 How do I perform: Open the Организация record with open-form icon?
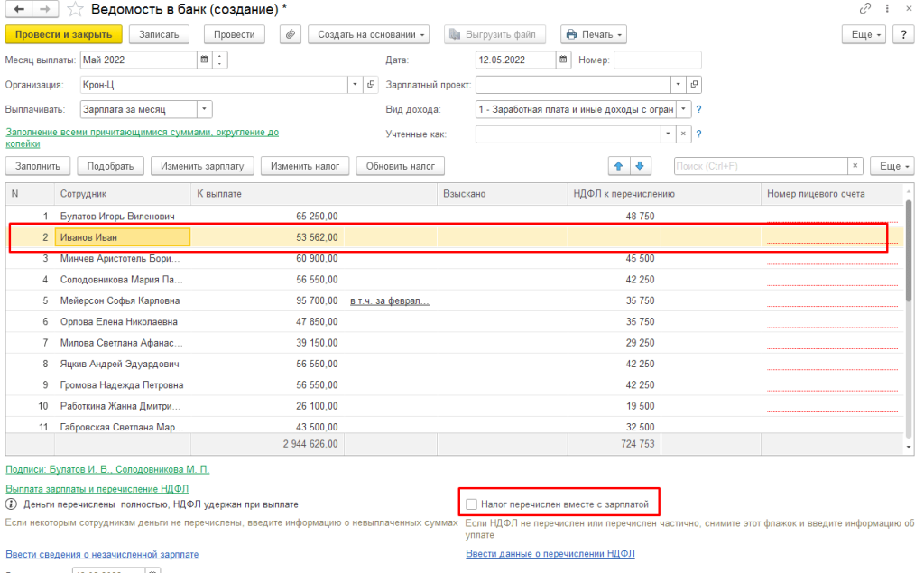pyautogui.click(x=371, y=84)
